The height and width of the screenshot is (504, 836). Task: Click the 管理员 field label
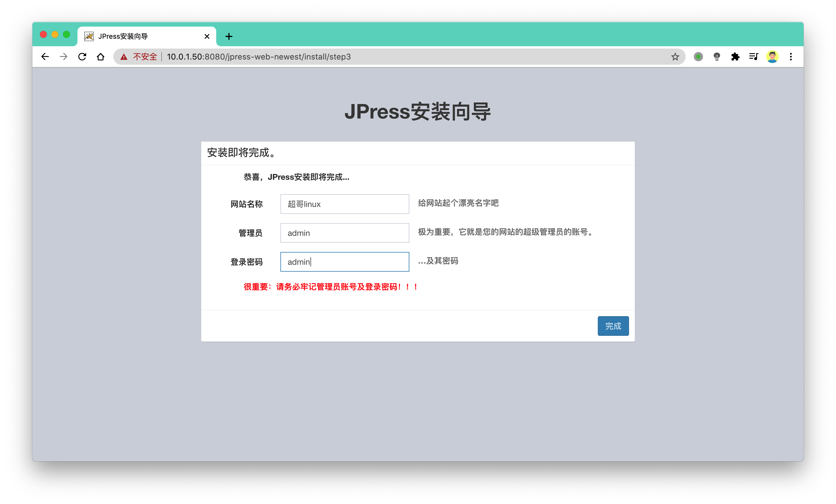[x=250, y=233]
